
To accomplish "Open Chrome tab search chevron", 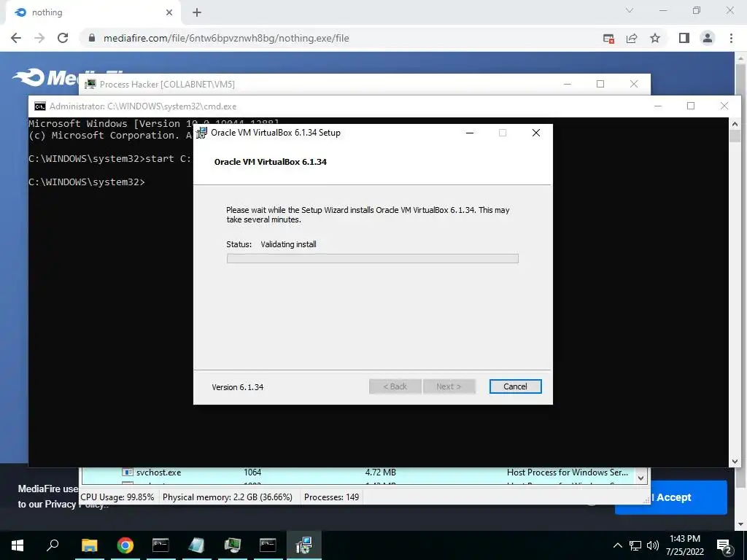I will pos(630,10).
